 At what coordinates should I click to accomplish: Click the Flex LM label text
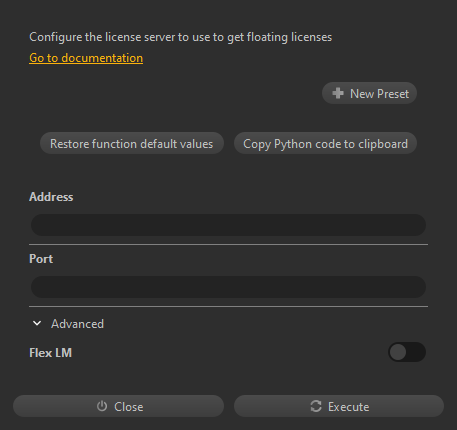click(x=51, y=353)
